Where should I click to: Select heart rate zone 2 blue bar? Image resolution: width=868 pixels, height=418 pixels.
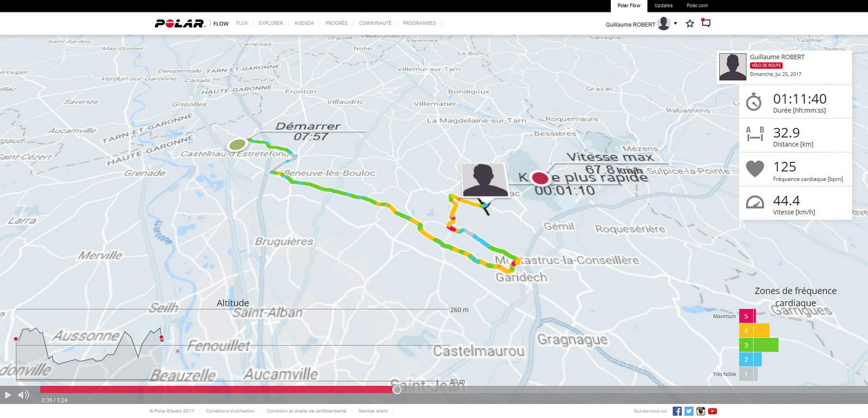point(750,359)
